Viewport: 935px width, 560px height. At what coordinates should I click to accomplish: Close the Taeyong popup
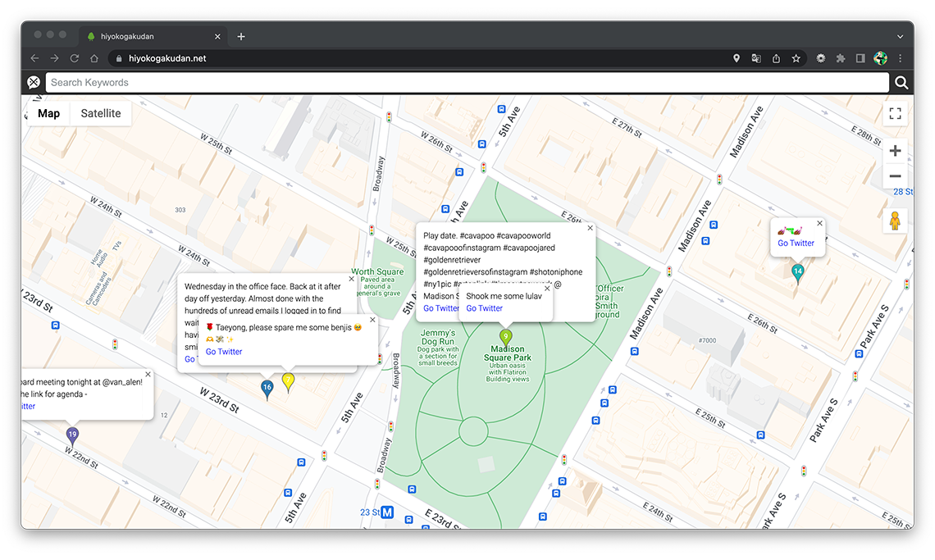(372, 320)
